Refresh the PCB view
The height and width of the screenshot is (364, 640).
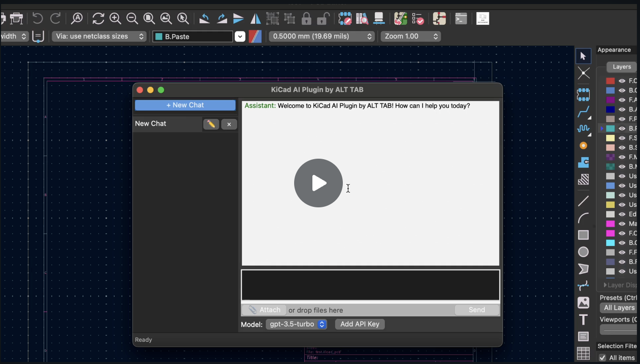pyautogui.click(x=98, y=19)
